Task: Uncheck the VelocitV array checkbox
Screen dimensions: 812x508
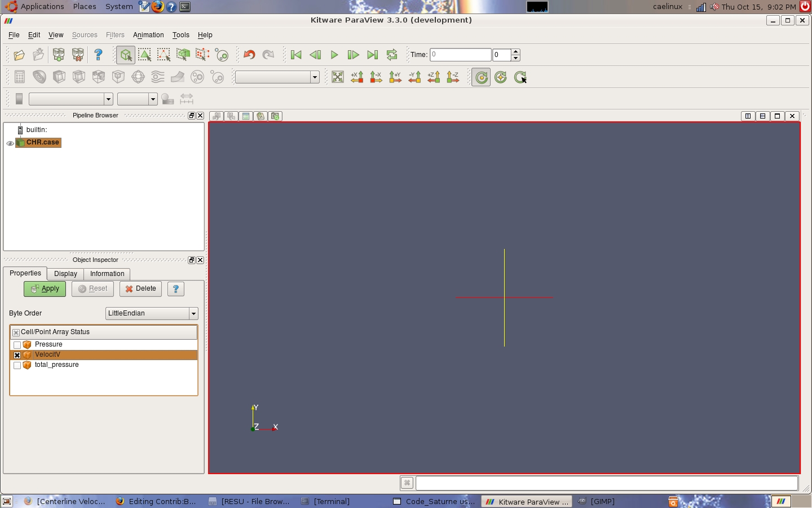Action: point(17,355)
